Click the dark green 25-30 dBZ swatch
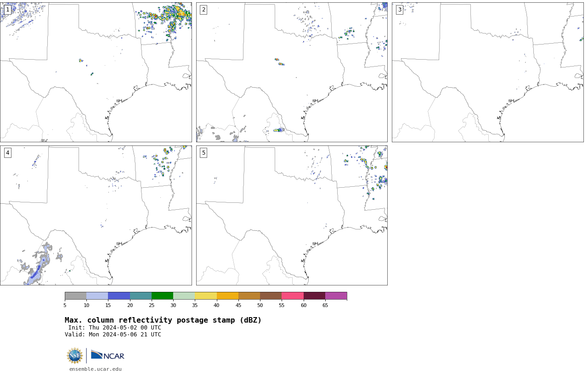 click(x=162, y=296)
